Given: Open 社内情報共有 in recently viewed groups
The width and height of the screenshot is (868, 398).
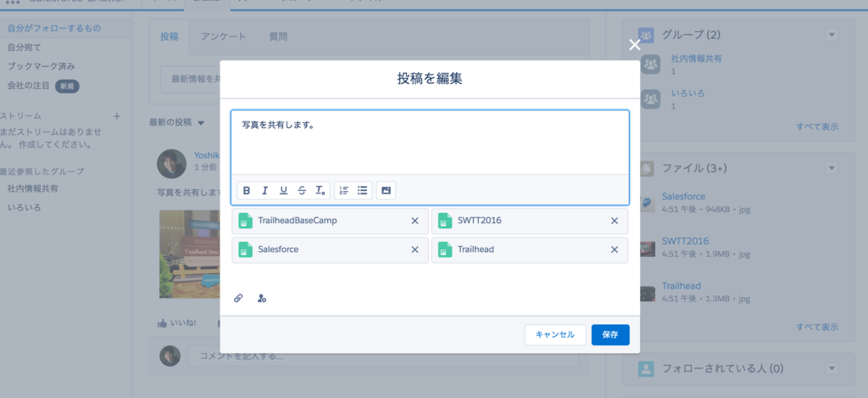Looking at the screenshot, I should 33,188.
